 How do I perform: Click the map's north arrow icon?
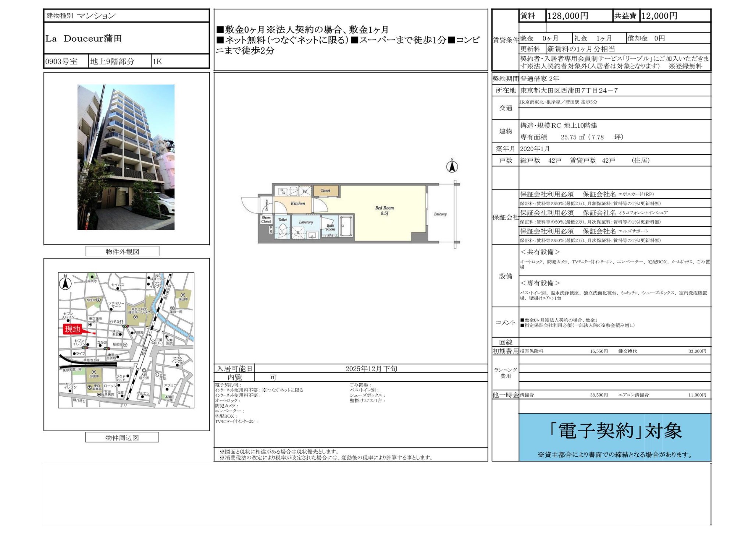pos(65,283)
